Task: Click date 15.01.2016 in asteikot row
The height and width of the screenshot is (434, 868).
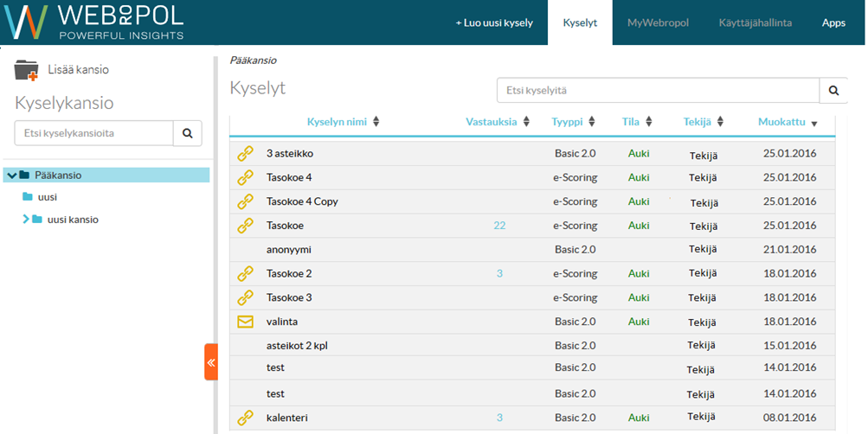Action: [x=789, y=346]
